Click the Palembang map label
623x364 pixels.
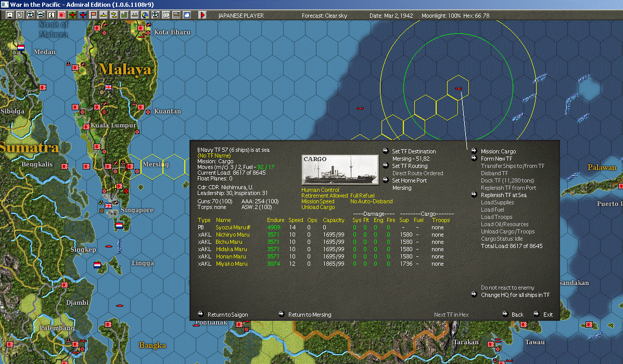[57, 328]
